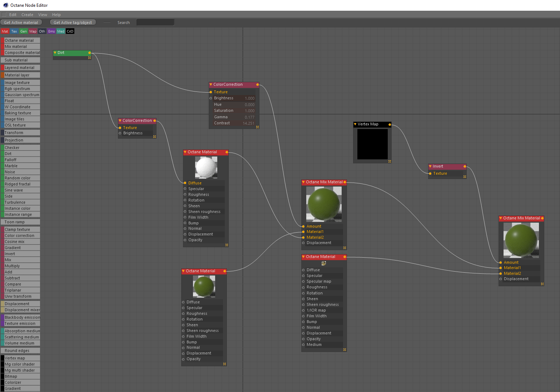
Task: Toggle the Mat node category filter
Action: (x=5, y=31)
